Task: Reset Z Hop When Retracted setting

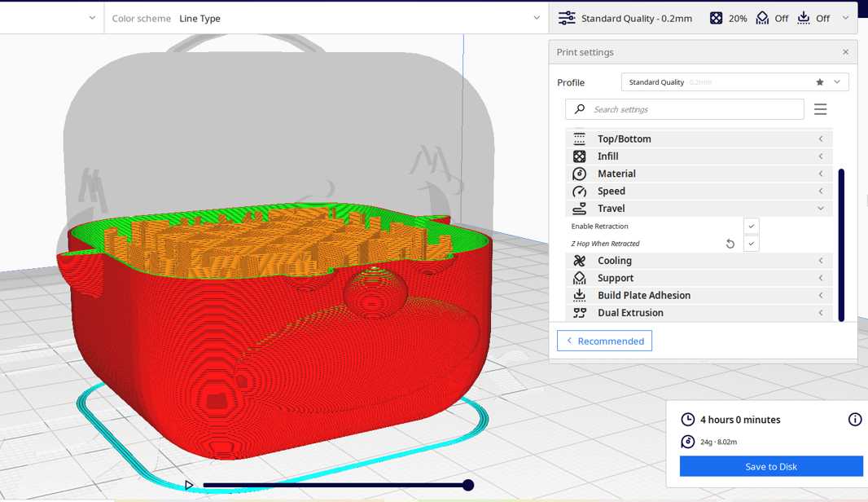Action: (x=730, y=244)
